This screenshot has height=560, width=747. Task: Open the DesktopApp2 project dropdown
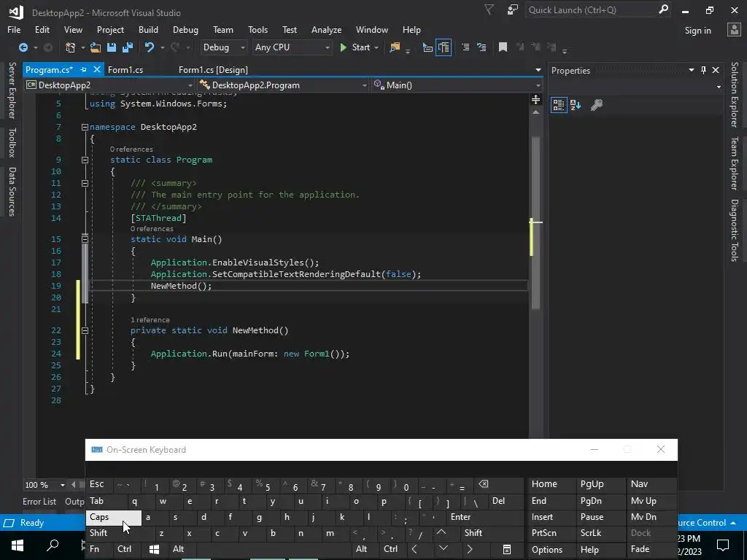(109, 85)
